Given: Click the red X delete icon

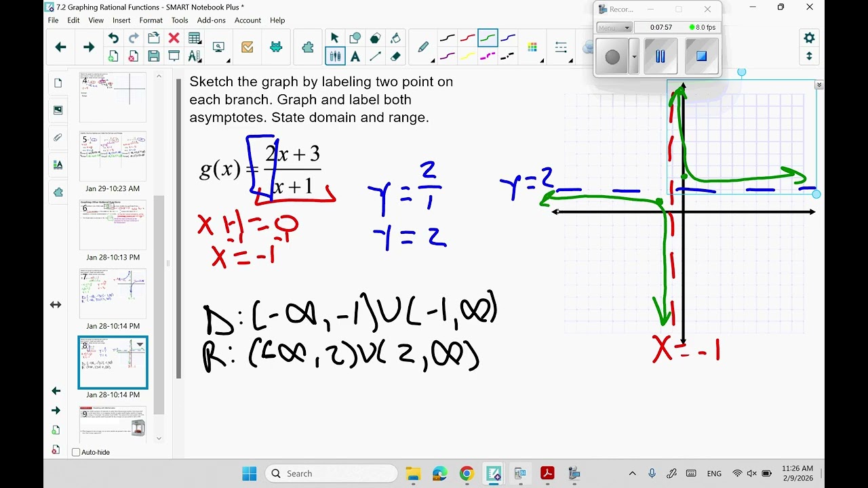Looking at the screenshot, I should [174, 38].
